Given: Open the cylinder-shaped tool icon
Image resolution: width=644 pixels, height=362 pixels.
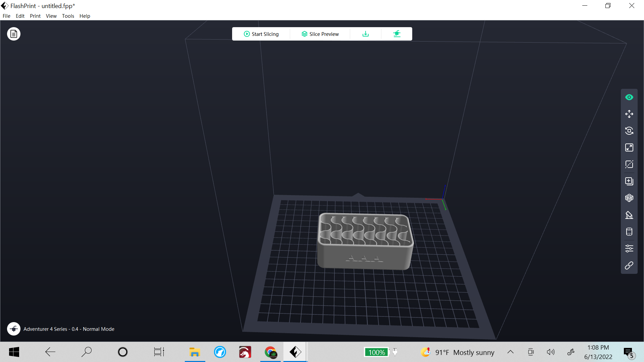Looking at the screenshot, I should point(629,232).
